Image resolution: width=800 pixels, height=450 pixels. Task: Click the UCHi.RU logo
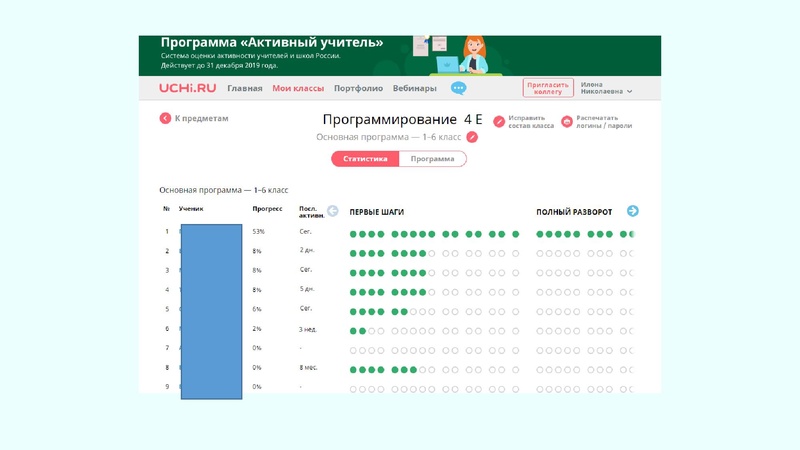187,88
